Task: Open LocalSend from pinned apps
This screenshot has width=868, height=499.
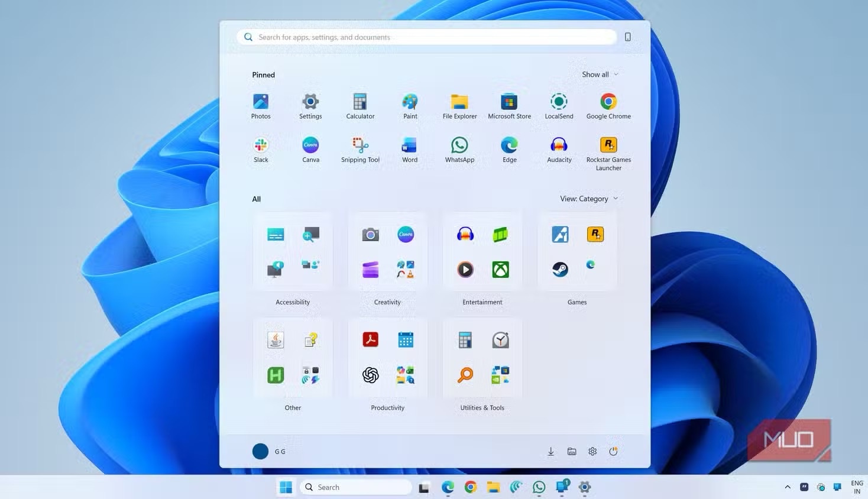Action: [x=558, y=101]
